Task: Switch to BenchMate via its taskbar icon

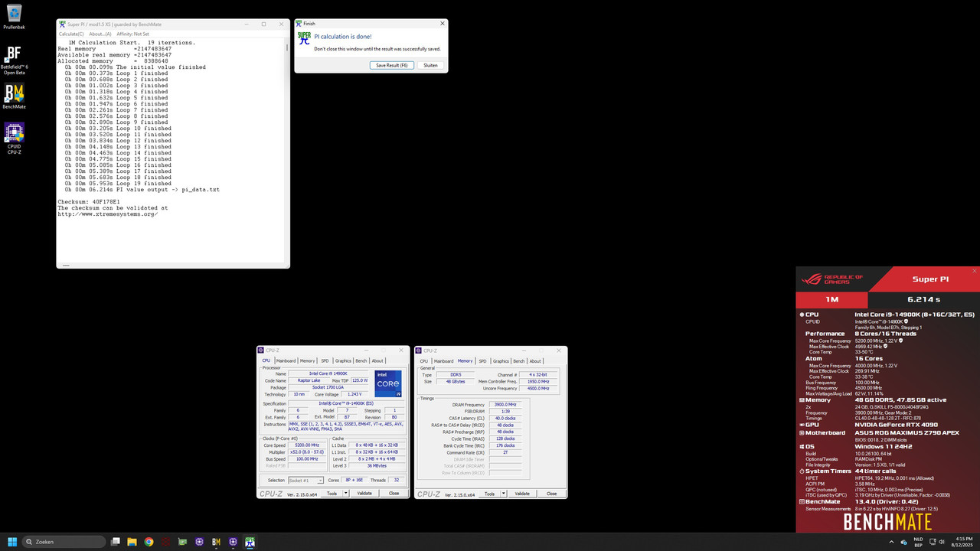Action: 217,542
